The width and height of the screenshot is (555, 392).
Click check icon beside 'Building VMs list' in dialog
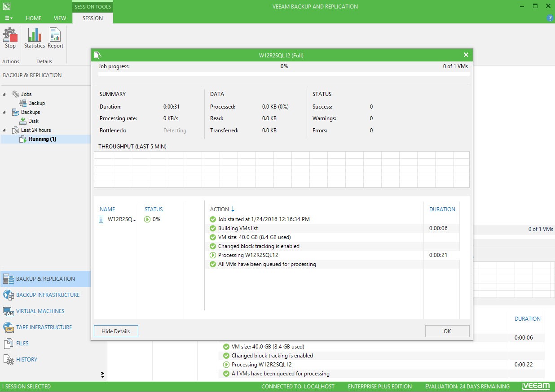point(213,228)
